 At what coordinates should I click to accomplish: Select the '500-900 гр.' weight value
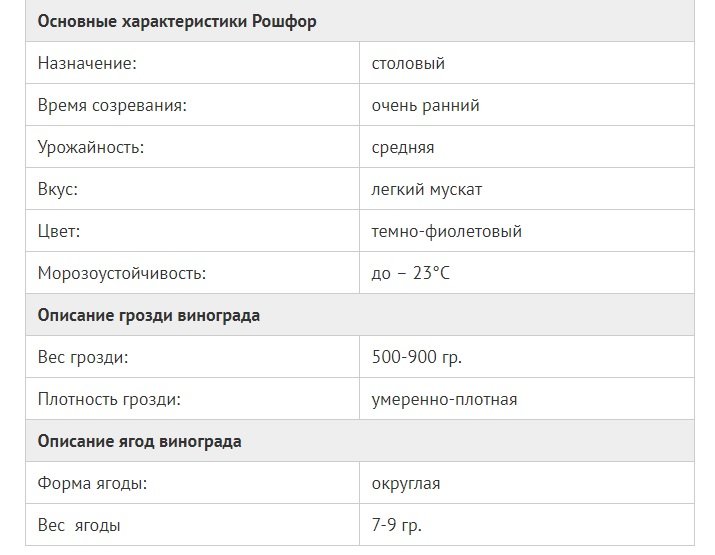click(x=416, y=357)
